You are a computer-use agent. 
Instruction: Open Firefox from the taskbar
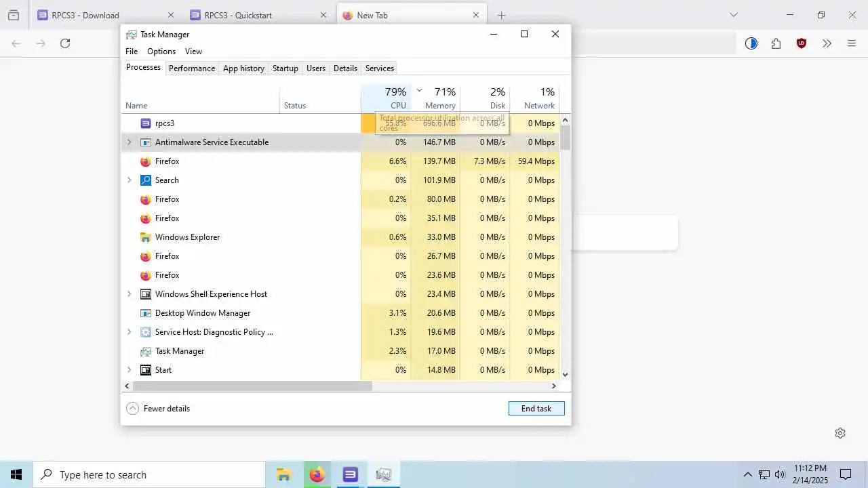(x=317, y=474)
